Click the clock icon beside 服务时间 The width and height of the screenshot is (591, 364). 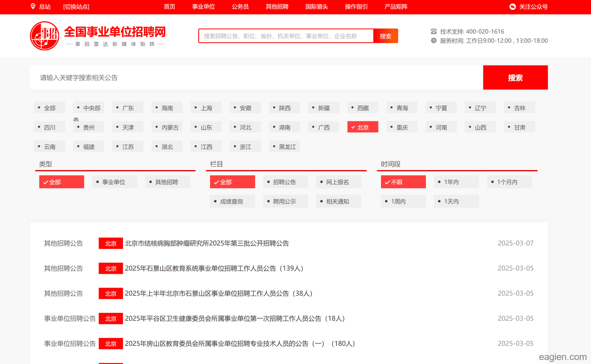(x=434, y=41)
